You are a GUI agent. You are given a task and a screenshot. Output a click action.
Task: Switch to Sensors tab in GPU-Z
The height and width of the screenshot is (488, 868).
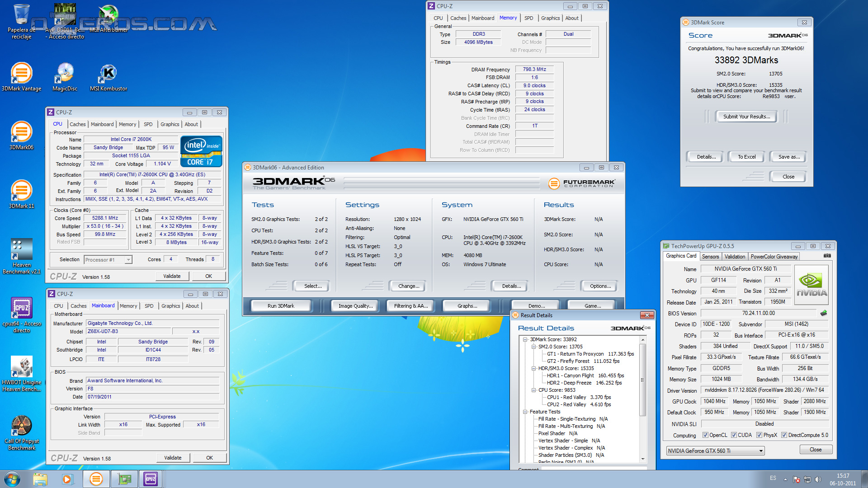(710, 256)
